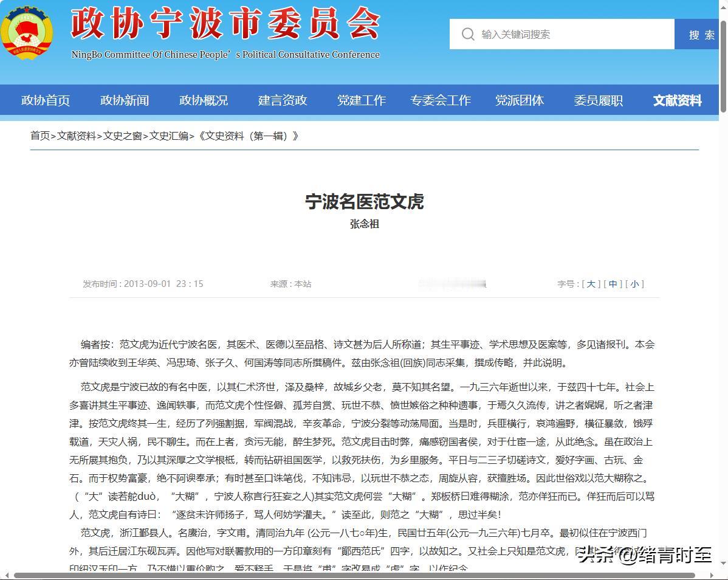Click the scroll left arrow at bottom
The image size is (728, 580).
[6, 575]
